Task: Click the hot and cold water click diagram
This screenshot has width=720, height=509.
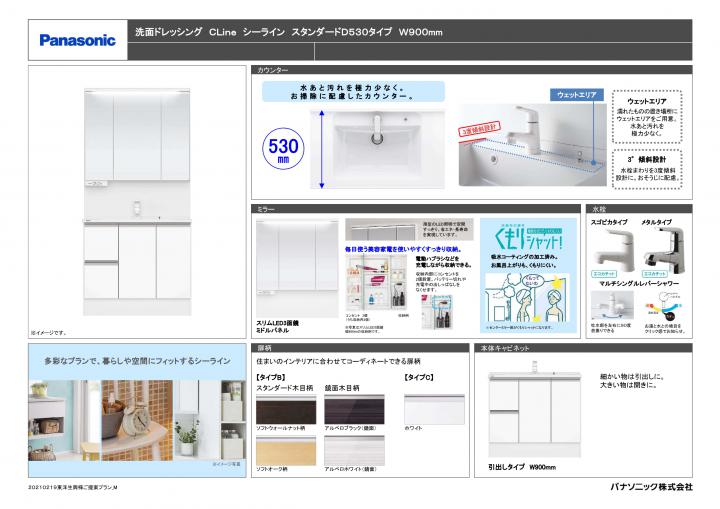Action: tap(664, 307)
